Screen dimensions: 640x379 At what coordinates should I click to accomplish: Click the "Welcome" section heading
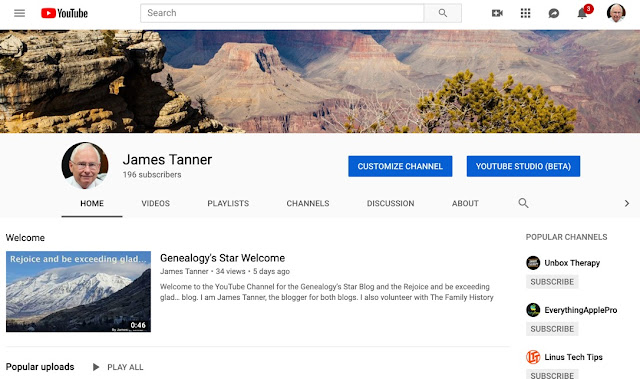pos(25,238)
